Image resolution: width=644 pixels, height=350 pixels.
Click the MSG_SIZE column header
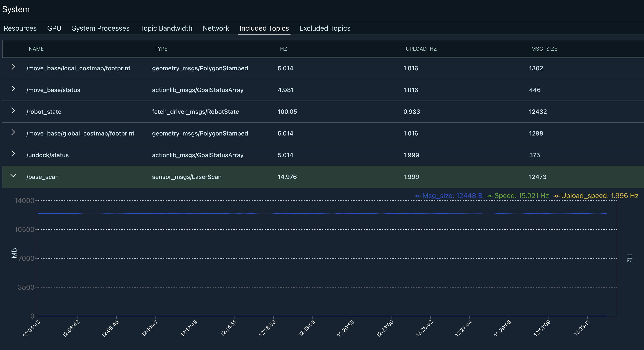point(544,49)
